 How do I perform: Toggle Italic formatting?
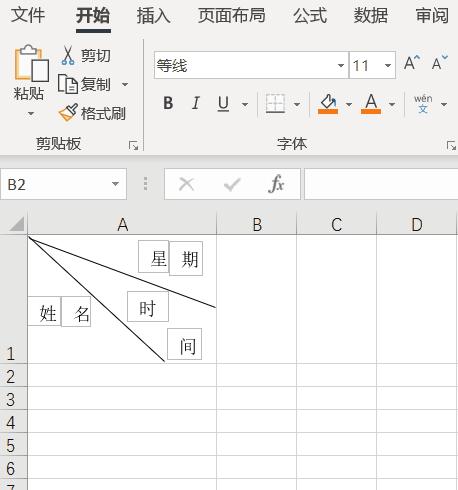pyautogui.click(x=196, y=103)
